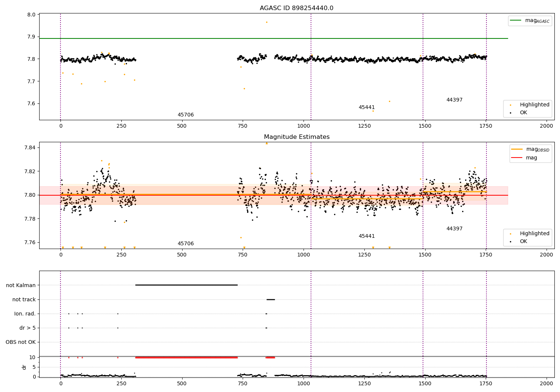Click obsid label 44397 in middle plot
560x392 pixels.
[x=454, y=228]
